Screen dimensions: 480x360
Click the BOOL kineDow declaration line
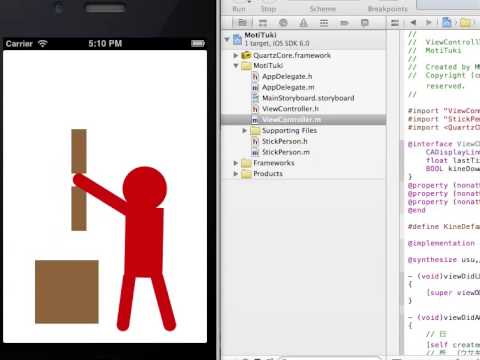click(452, 169)
